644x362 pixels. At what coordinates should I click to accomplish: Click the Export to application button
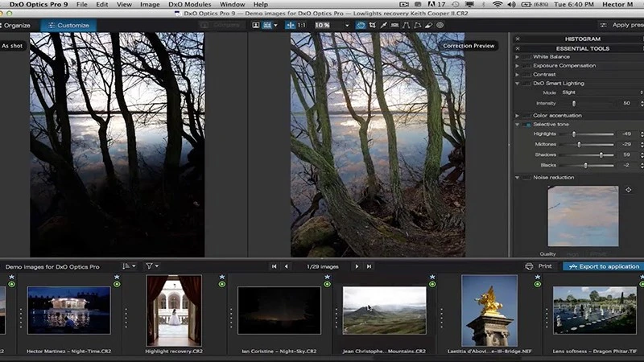[x=603, y=266]
